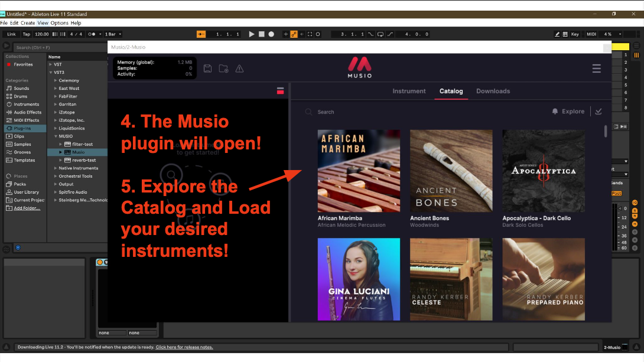Expand the VST folder
The height and width of the screenshot is (362, 644).
[51, 64]
